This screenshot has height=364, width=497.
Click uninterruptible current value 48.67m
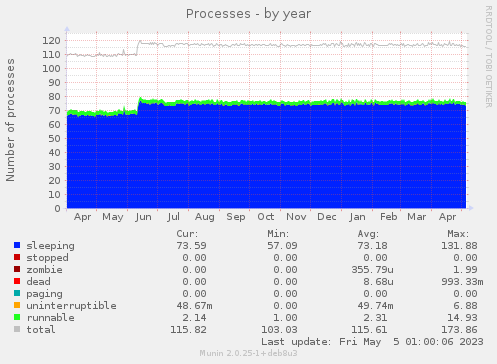[x=194, y=306]
